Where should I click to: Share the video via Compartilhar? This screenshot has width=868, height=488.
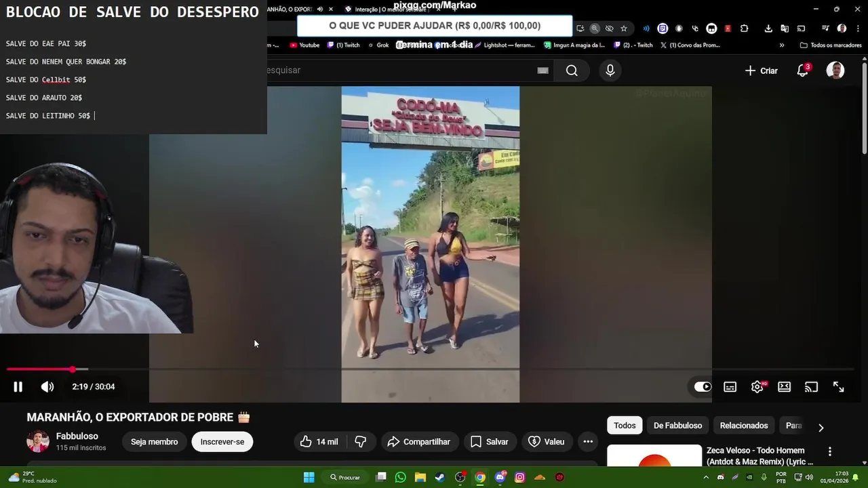pos(420,442)
